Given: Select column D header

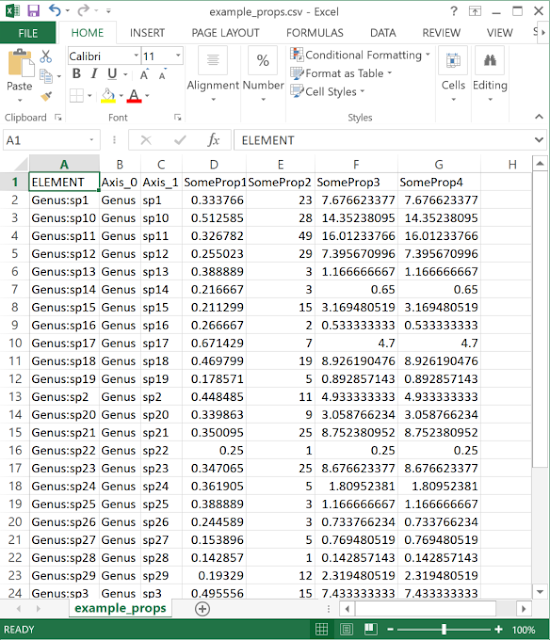Looking at the screenshot, I should 214,164.
